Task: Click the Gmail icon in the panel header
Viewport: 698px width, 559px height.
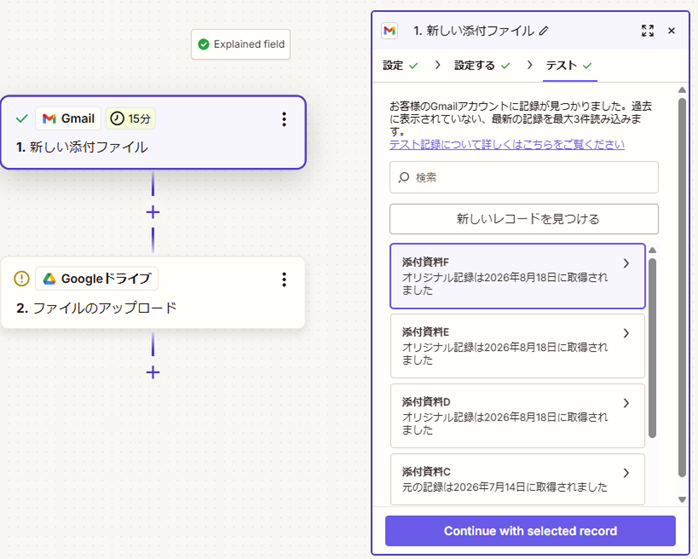Action: pyautogui.click(x=390, y=31)
